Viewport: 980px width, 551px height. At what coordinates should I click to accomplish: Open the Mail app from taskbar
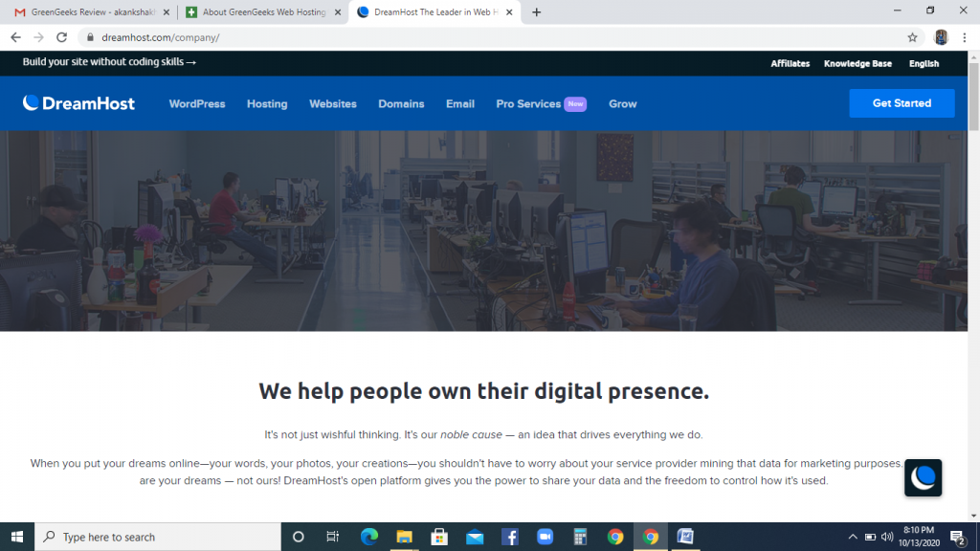[475, 537]
